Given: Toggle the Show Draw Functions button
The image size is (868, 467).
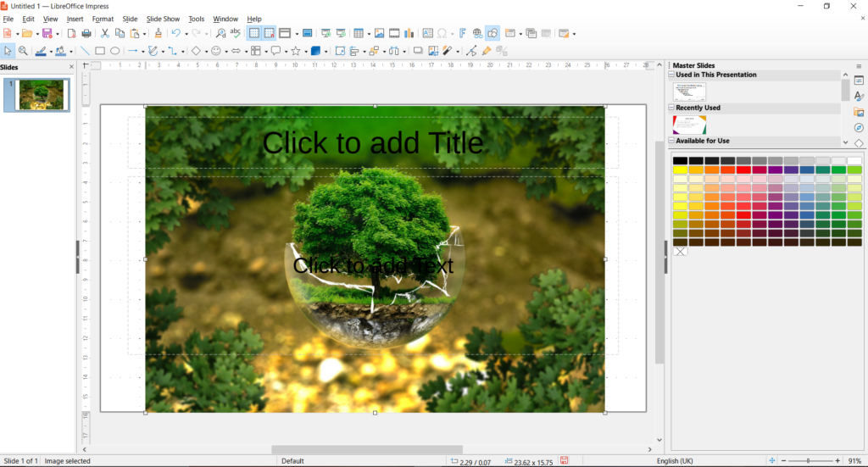Looking at the screenshot, I should coord(492,34).
